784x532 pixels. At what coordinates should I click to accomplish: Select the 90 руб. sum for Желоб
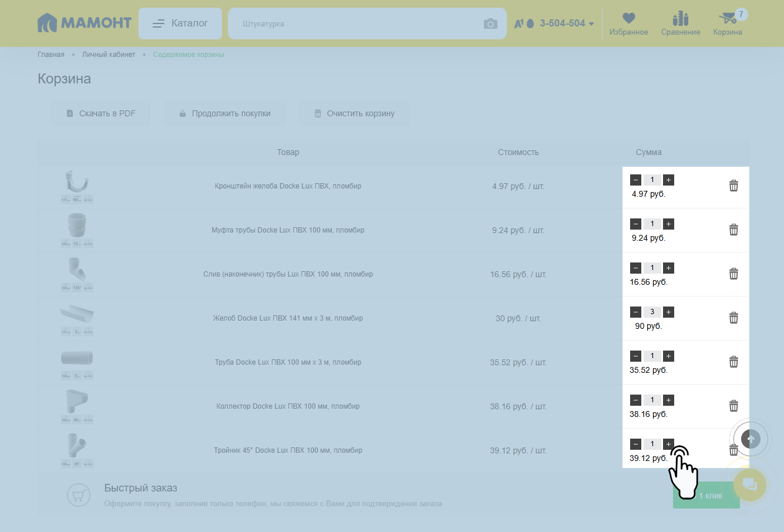tap(648, 326)
